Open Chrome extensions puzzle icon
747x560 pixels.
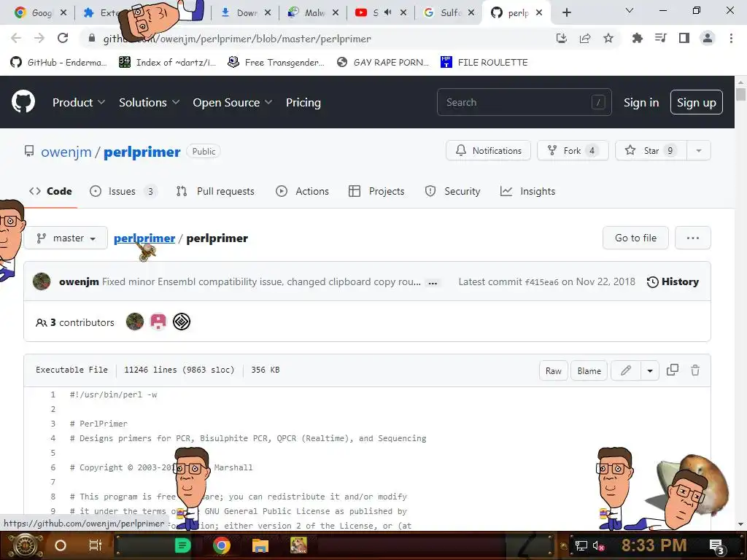point(637,38)
